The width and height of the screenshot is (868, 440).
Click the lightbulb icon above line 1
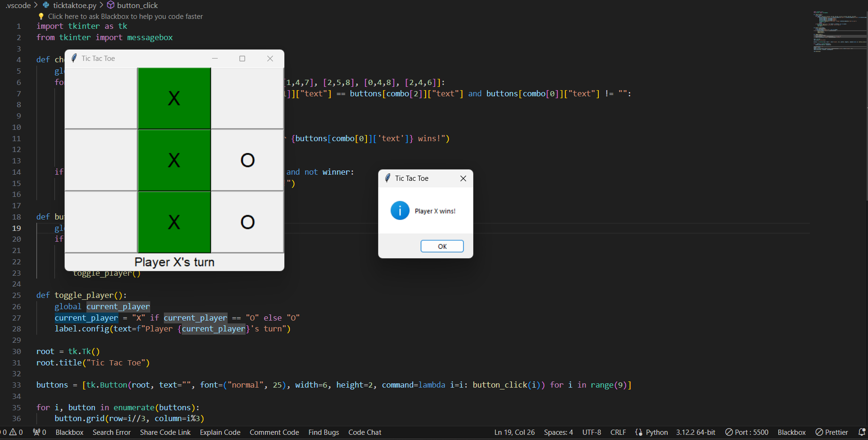tap(41, 17)
